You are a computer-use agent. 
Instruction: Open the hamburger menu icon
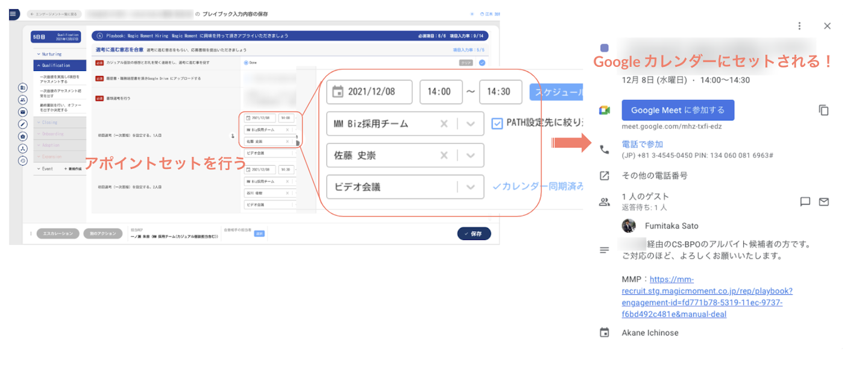pyautogui.click(x=14, y=13)
